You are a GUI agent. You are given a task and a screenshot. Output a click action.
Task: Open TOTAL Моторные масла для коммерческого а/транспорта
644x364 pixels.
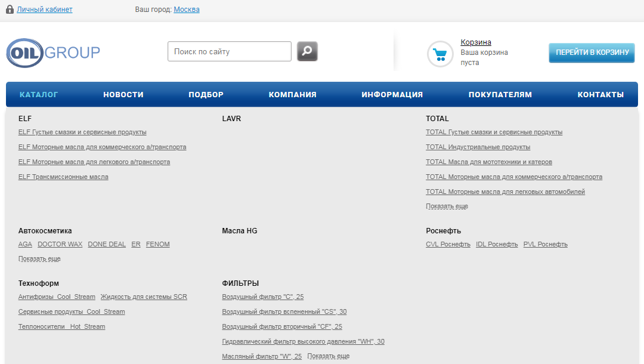(514, 177)
